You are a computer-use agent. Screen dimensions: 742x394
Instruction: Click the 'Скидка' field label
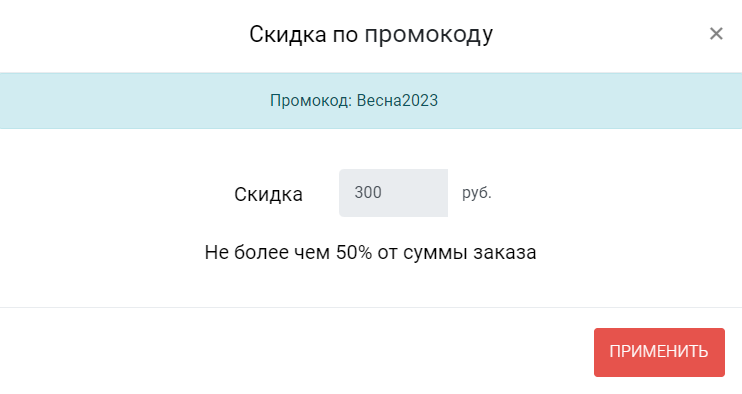268,194
